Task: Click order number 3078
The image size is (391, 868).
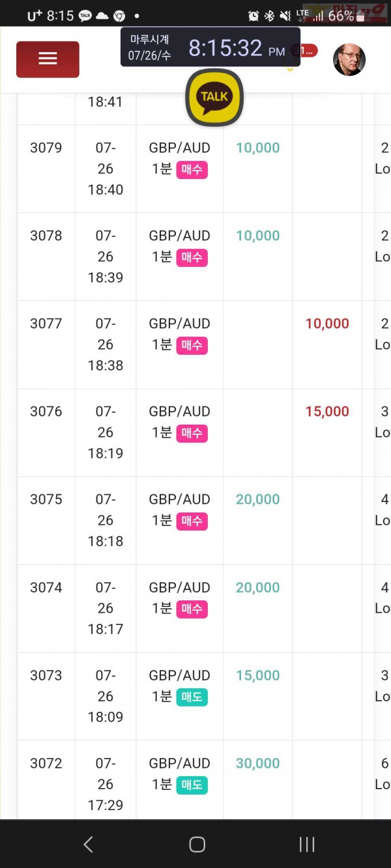Action: point(46,236)
